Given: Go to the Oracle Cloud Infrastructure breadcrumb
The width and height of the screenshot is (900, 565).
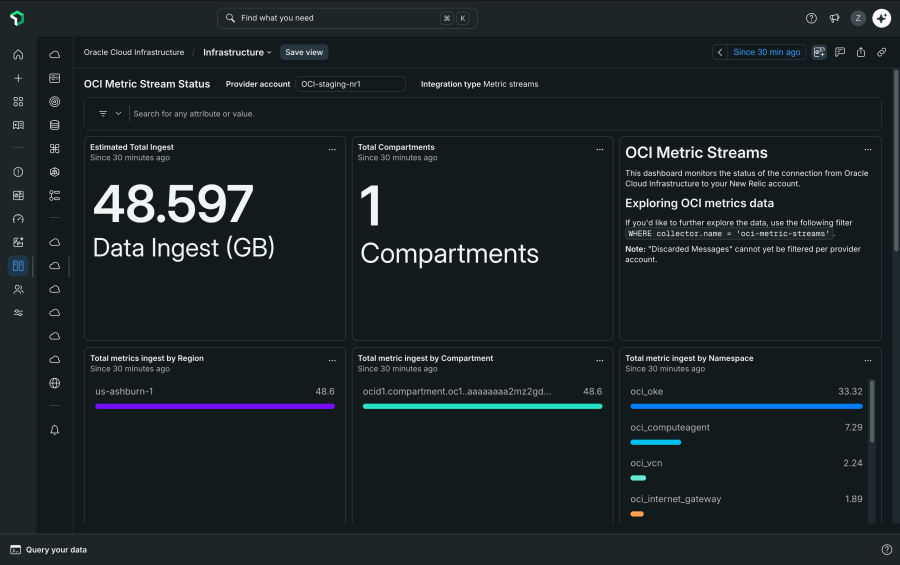Looking at the screenshot, I should (x=134, y=52).
